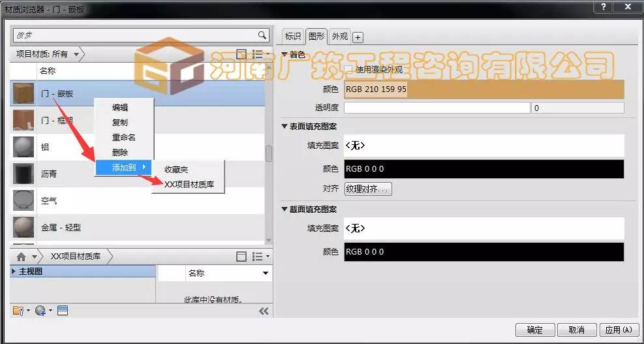
Task: Click the library home icon
Action: (x=22, y=257)
